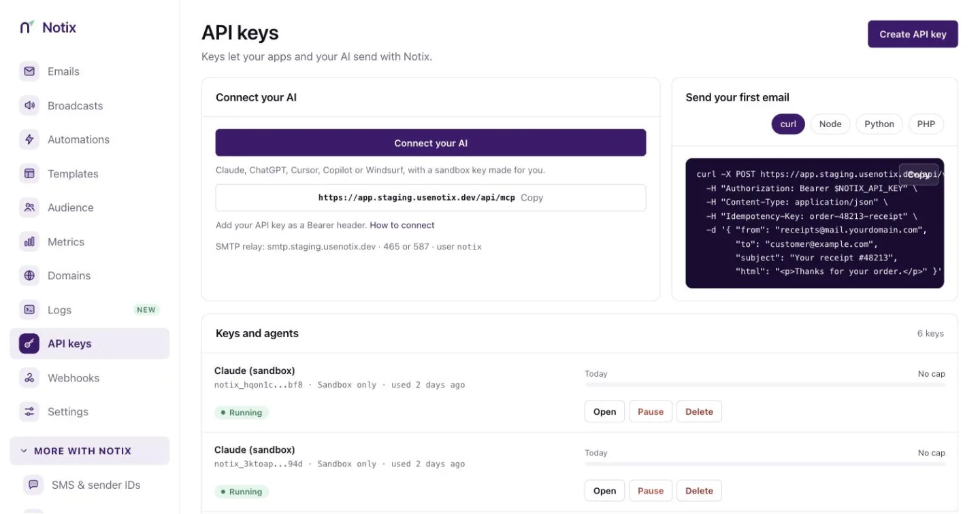Pause the notix_3ktoap key
This screenshot has width=980, height=514.
(651, 490)
